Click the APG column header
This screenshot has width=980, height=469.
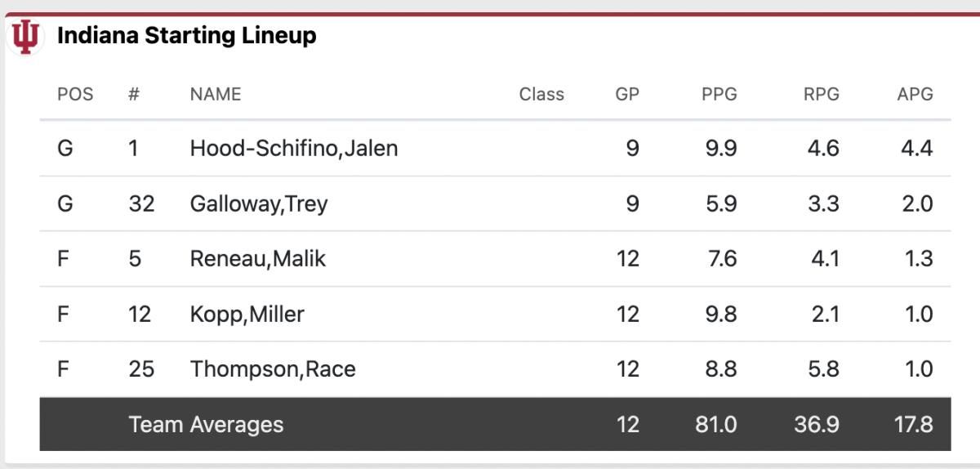[x=915, y=94]
